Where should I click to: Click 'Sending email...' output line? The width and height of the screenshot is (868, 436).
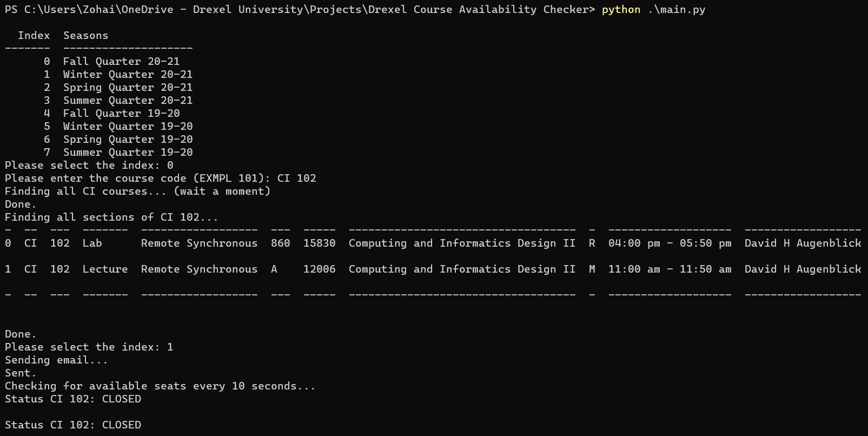(x=56, y=360)
